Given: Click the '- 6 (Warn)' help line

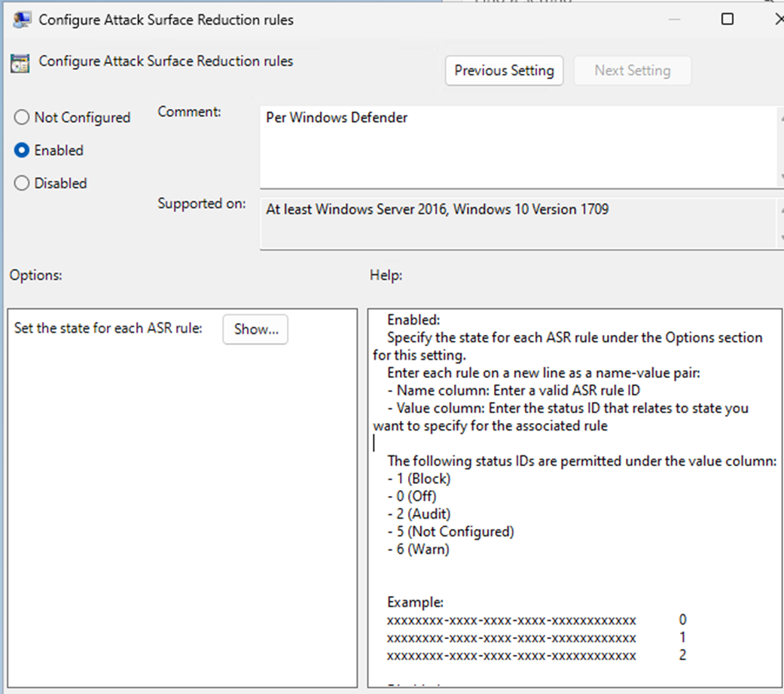Looking at the screenshot, I should pyautogui.click(x=419, y=549).
